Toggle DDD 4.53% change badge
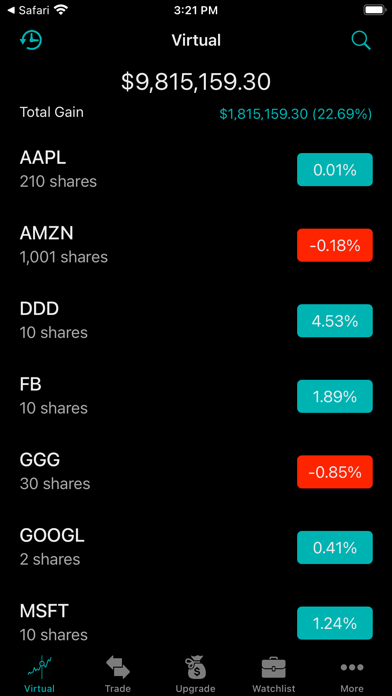 pos(335,320)
